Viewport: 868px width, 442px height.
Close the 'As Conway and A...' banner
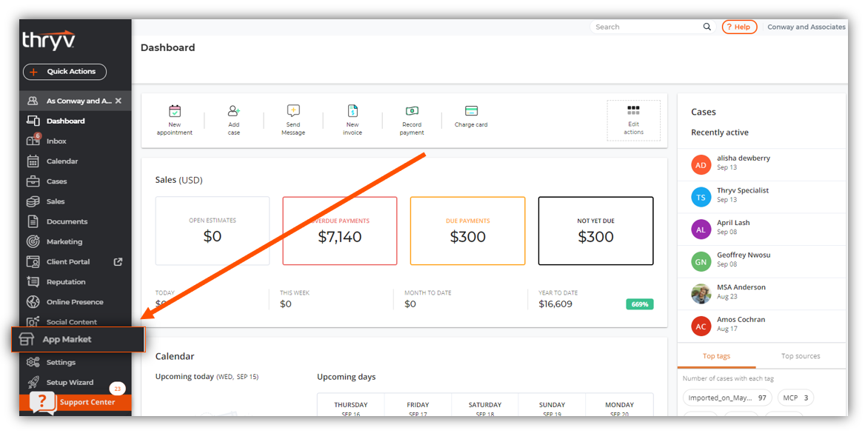(x=118, y=101)
